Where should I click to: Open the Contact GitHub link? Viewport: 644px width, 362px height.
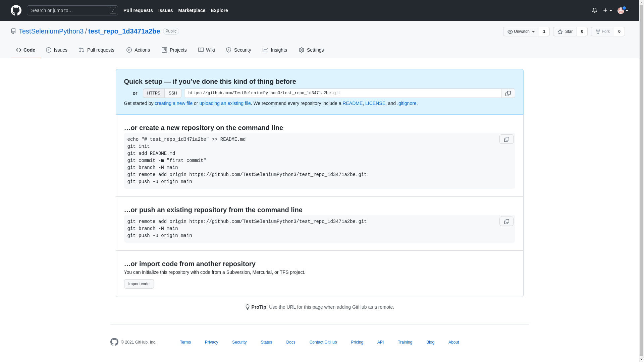click(323, 342)
